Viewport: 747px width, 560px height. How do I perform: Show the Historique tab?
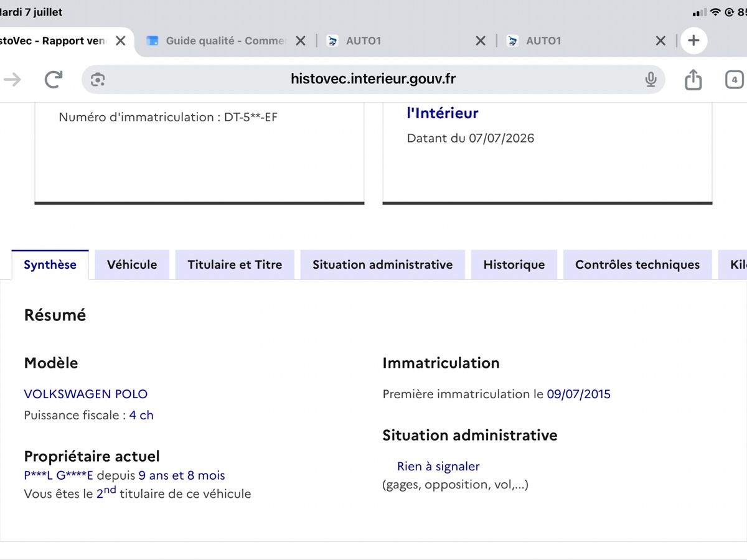coord(514,265)
